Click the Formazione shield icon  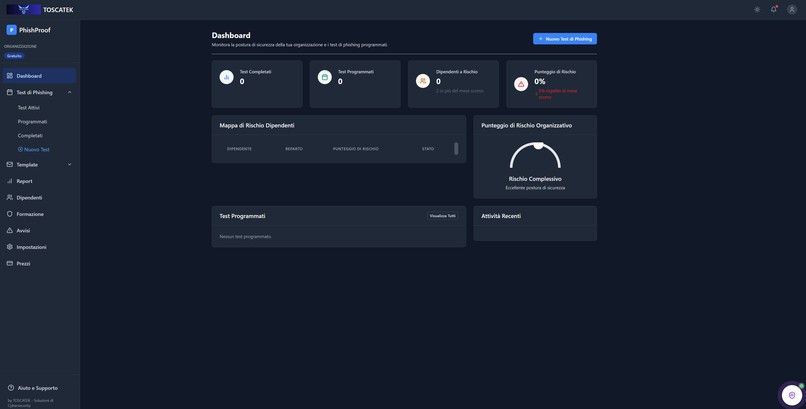(10, 214)
